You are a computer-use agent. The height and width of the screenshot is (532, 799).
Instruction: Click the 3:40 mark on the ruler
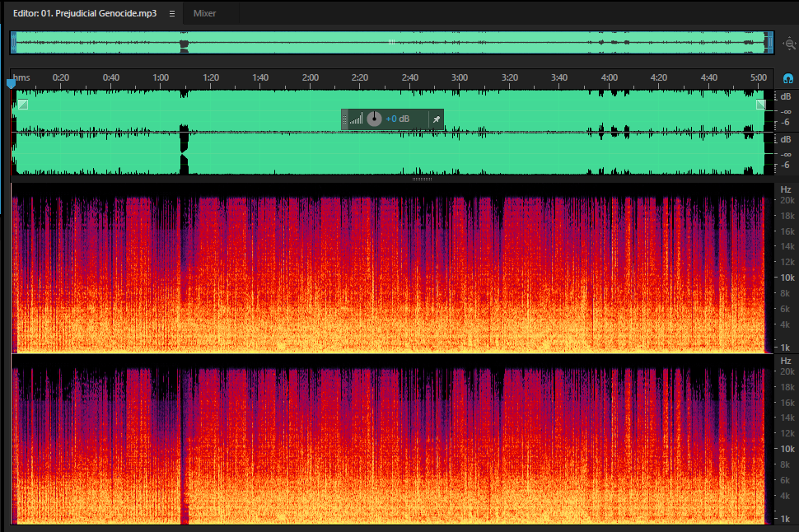coord(558,77)
